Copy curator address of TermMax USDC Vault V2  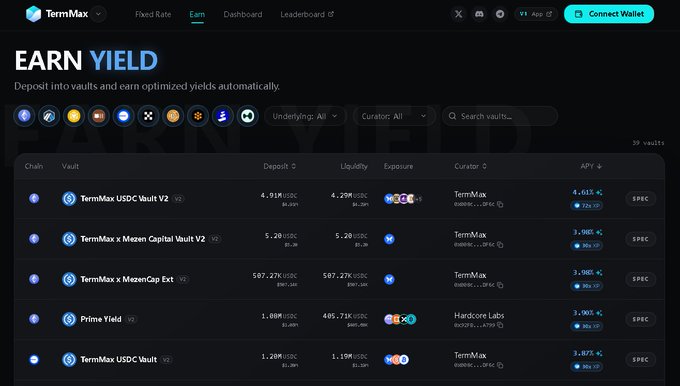pyautogui.click(x=500, y=204)
